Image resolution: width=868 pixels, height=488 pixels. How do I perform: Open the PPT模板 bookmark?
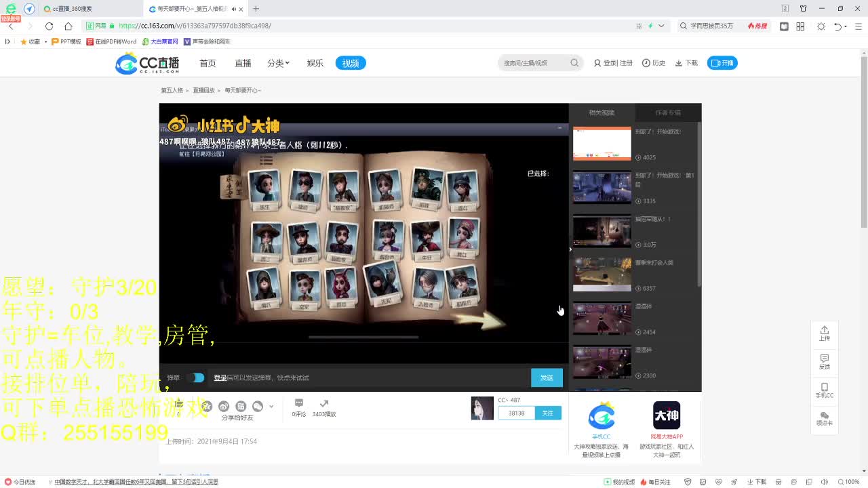click(x=66, y=41)
